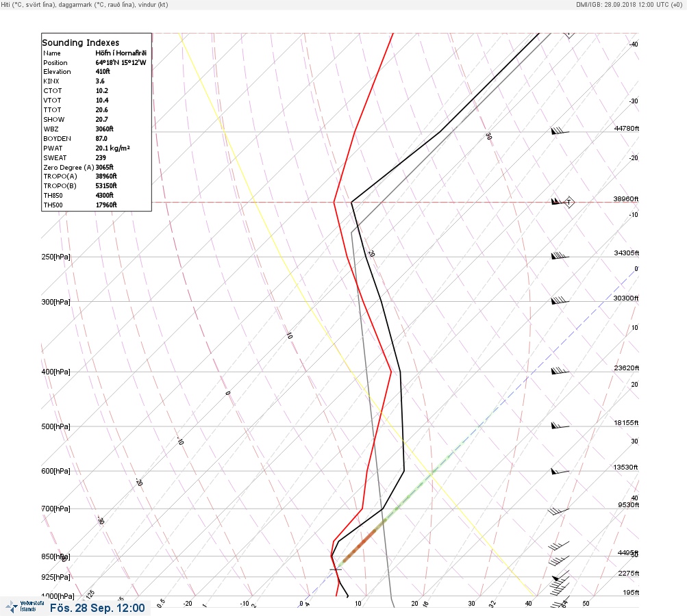The image size is (687, 616).
Task: Click the 9530ft height label
Action: pyautogui.click(x=628, y=505)
